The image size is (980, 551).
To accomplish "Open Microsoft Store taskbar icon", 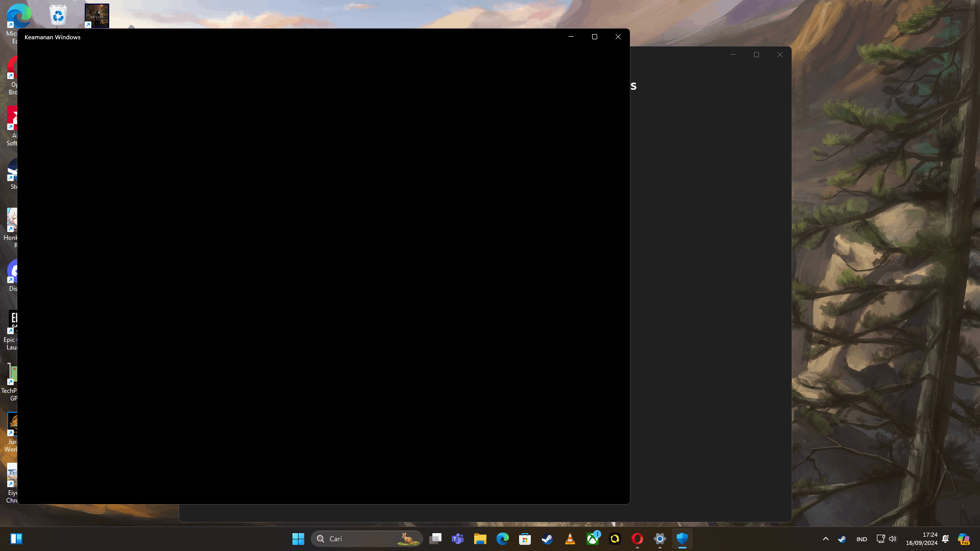I will click(x=525, y=539).
